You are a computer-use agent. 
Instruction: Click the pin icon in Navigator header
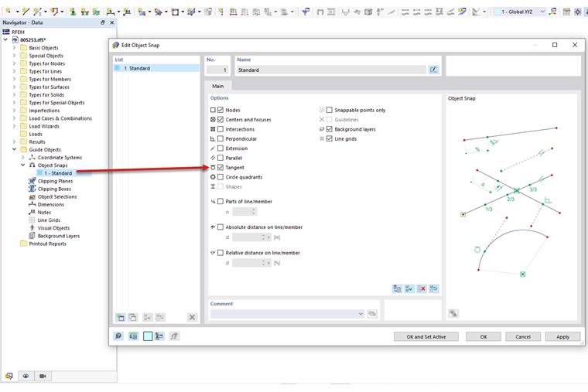pos(103,22)
